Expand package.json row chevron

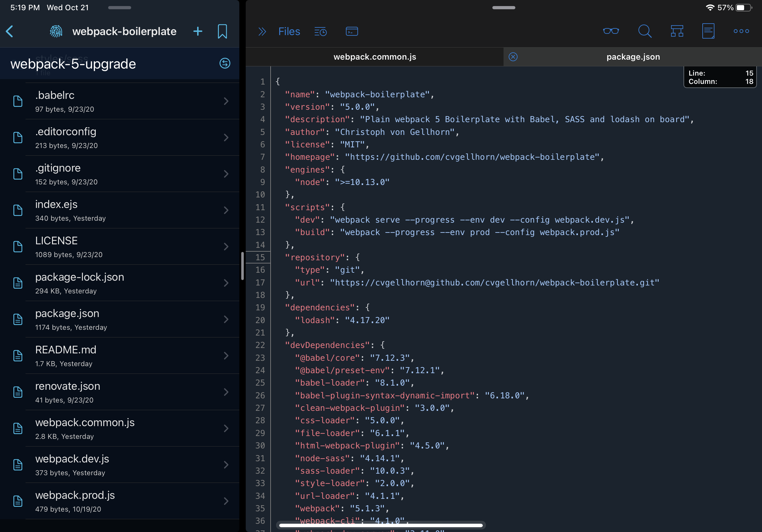[x=226, y=319]
